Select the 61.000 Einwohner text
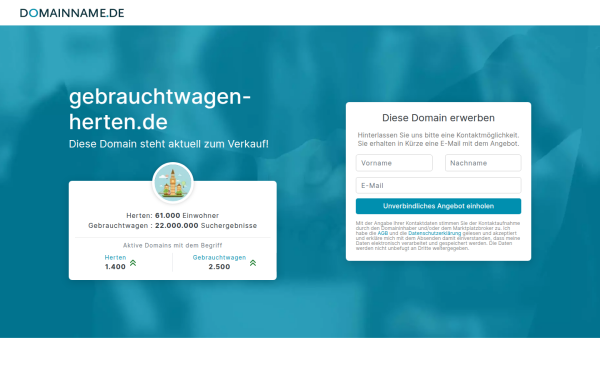The image size is (600, 375). (x=187, y=216)
